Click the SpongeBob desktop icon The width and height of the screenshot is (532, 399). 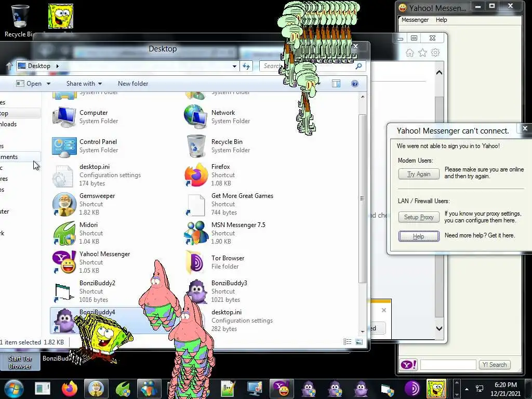coord(61,16)
